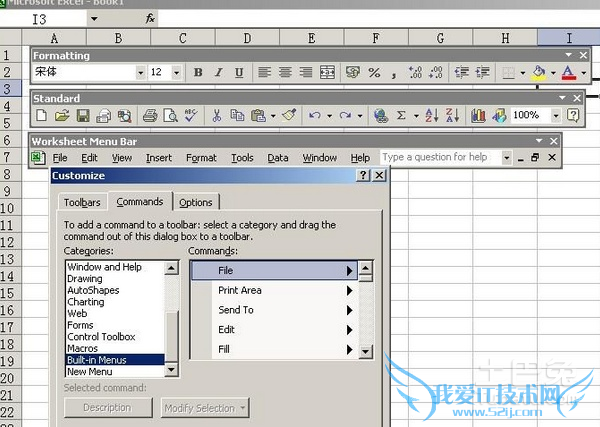This screenshot has width=600, height=427.
Task: Copy selection in Standard toolbar
Action: (237, 115)
